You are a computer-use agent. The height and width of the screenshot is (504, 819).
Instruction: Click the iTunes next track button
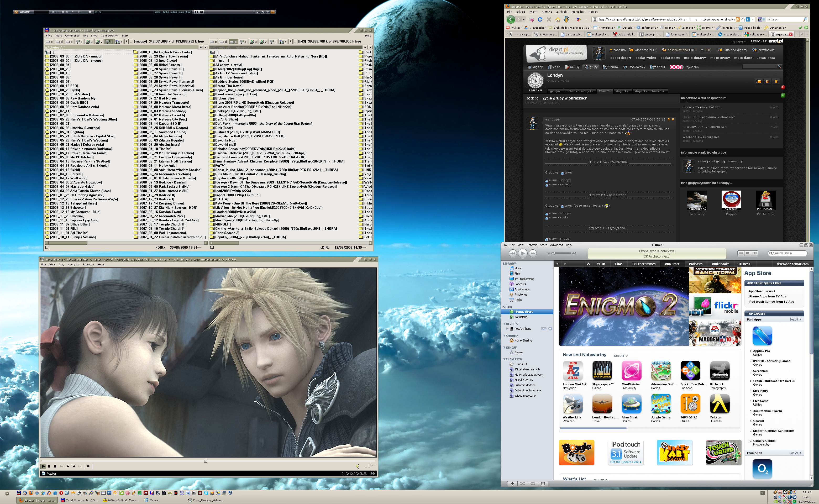pyautogui.click(x=533, y=253)
